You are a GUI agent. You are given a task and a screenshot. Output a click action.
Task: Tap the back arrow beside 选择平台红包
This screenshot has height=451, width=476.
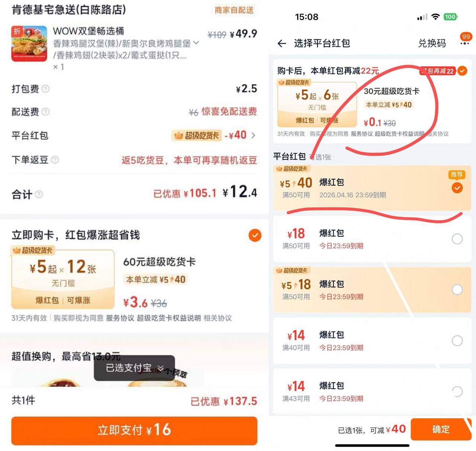282,44
